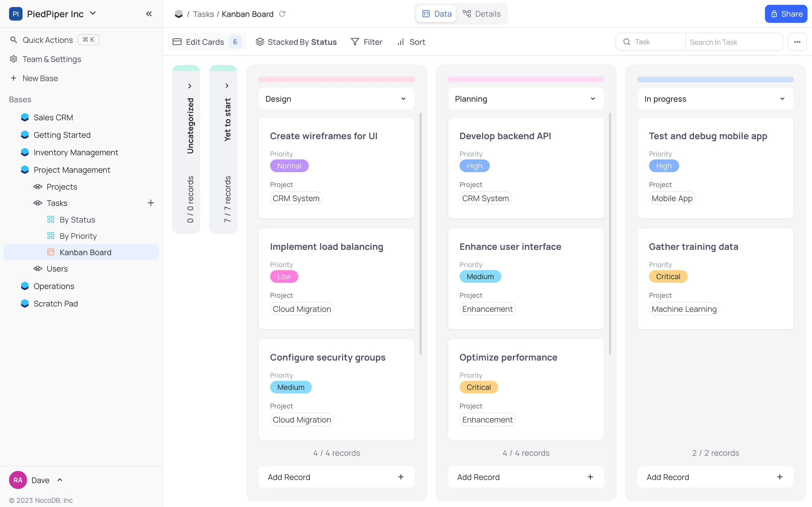This screenshot has width=812, height=507.
Task: Open Team & Settings
Action: tap(51, 59)
